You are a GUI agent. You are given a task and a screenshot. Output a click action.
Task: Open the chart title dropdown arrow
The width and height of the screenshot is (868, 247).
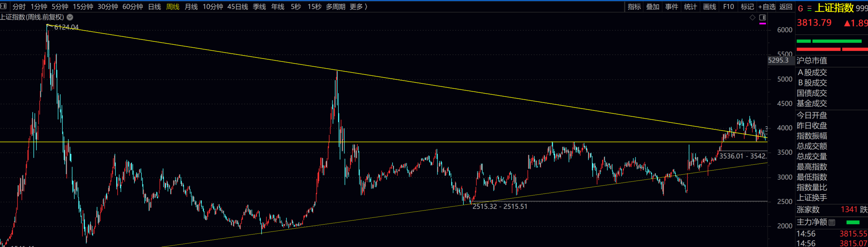70,17
